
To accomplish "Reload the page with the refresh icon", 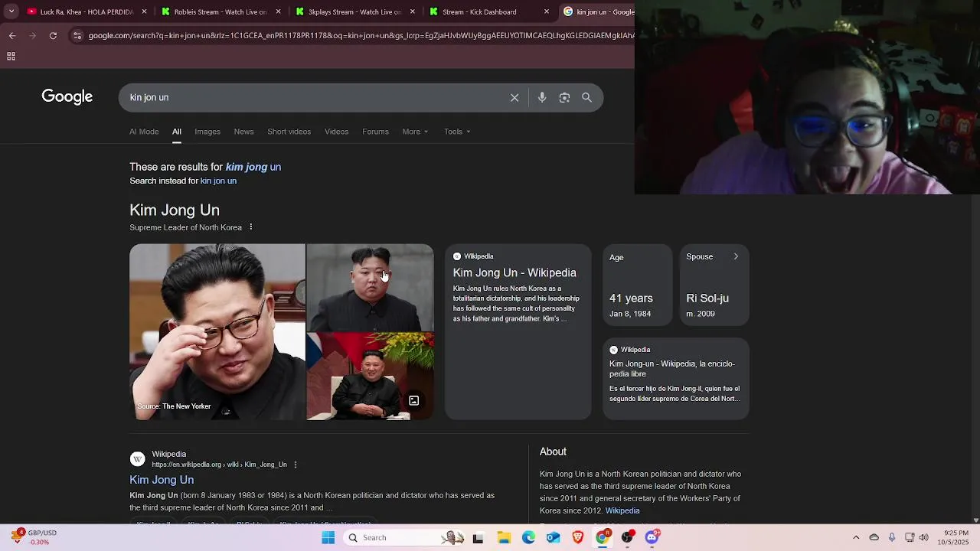I will 53,35.
